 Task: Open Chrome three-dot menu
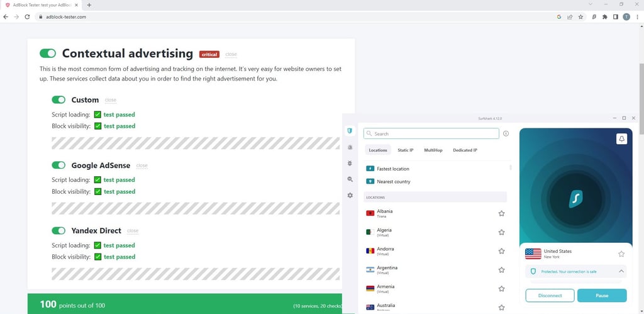point(638,17)
